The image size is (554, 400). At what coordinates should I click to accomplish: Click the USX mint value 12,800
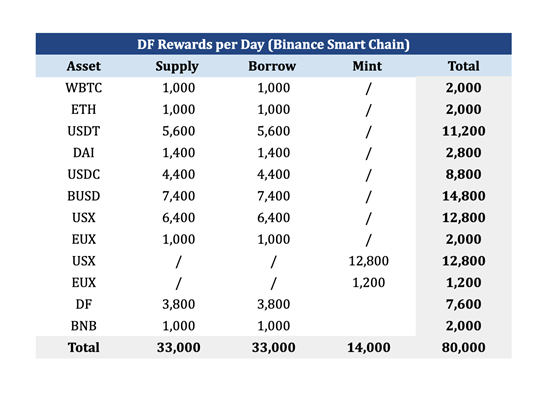pyautogui.click(x=369, y=261)
